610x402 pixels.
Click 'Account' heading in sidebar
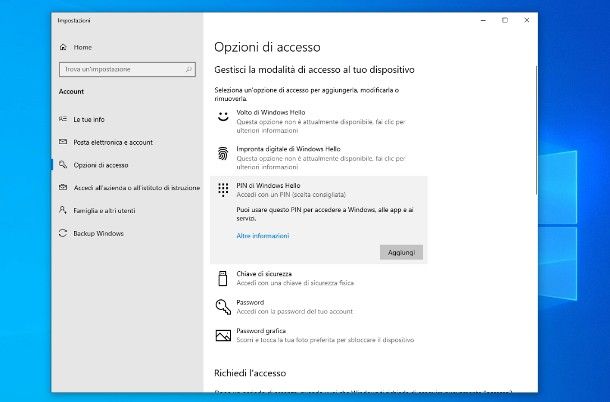(71, 92)
